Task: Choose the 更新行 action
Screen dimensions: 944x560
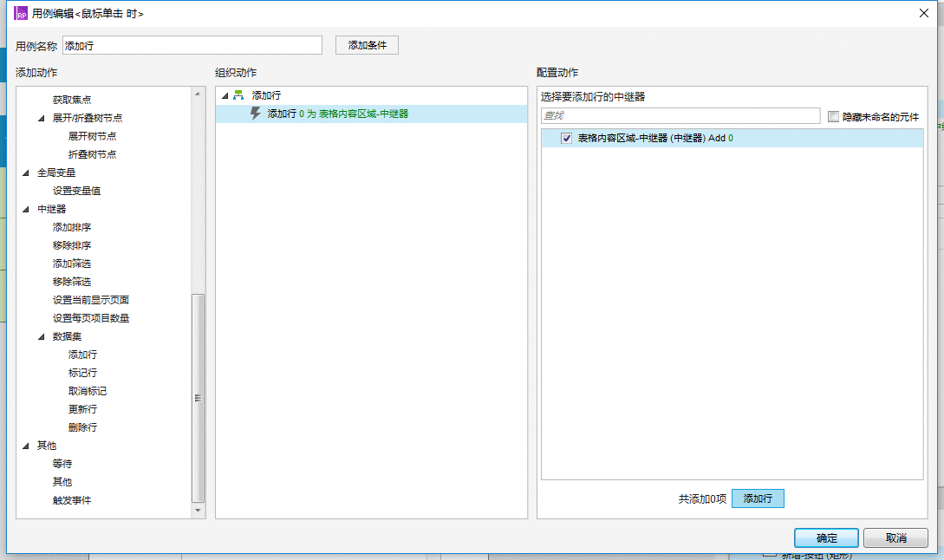Action: tap(82, 409)
